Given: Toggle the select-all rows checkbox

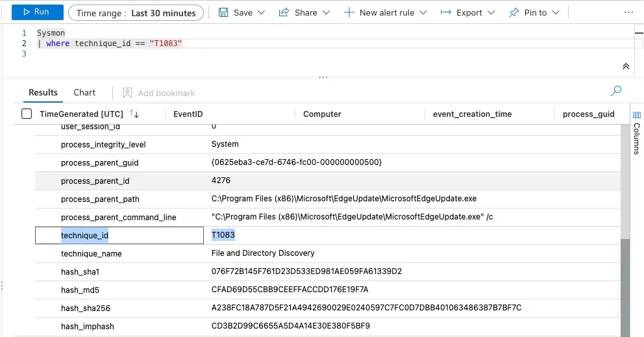Looking at the screenshot, I should coord(26,114).
